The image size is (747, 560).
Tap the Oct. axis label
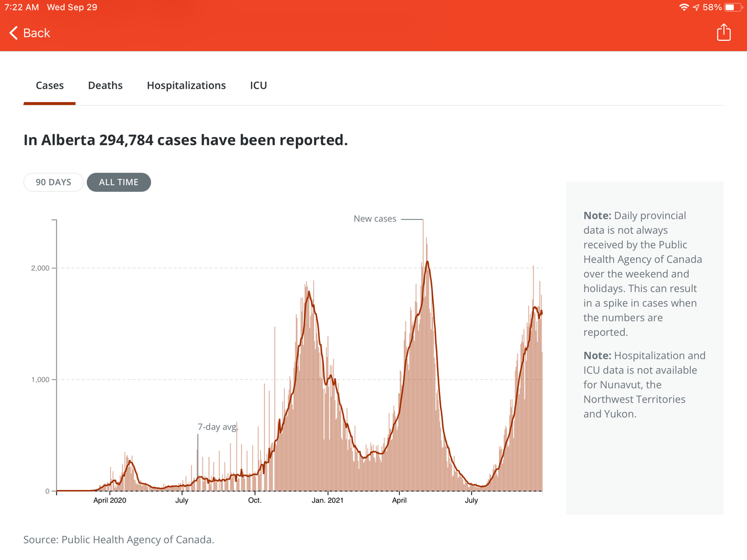click(254, 501)
